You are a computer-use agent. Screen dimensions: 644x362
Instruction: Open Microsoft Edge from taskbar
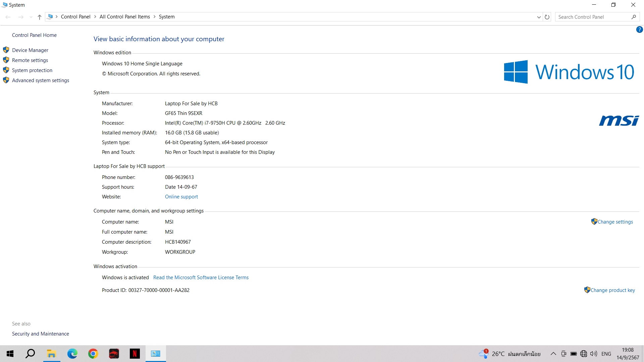pyautogui.click(x=72, y=354)
